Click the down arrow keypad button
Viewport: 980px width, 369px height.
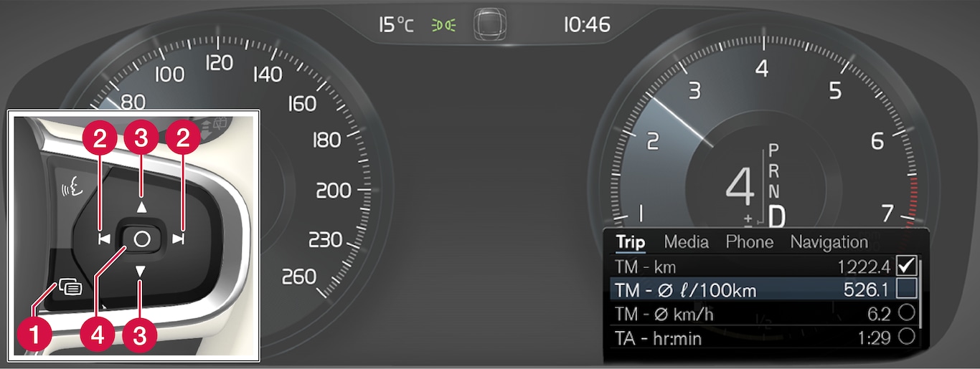point(141,271)
